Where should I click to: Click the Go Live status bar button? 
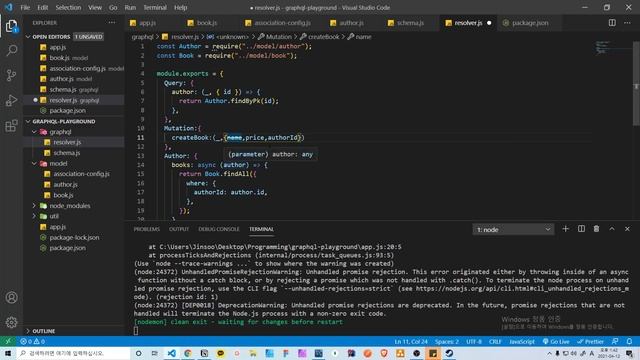point(556,342)
